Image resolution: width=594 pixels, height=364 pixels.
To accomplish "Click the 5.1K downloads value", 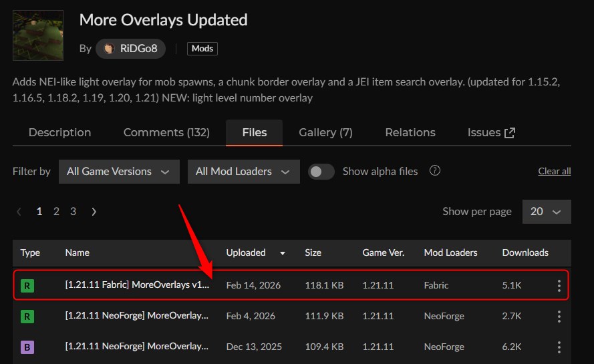I will pyautogui.click(x=512, y=285).
